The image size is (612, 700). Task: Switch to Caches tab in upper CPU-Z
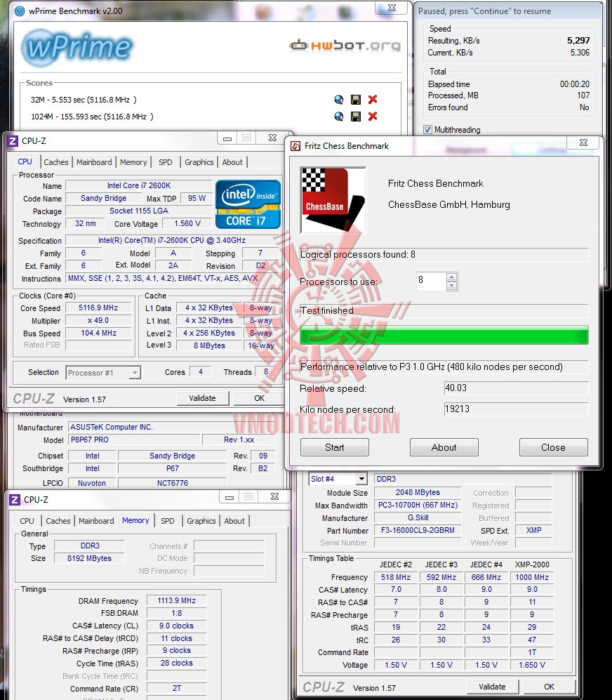pos(56,162)
